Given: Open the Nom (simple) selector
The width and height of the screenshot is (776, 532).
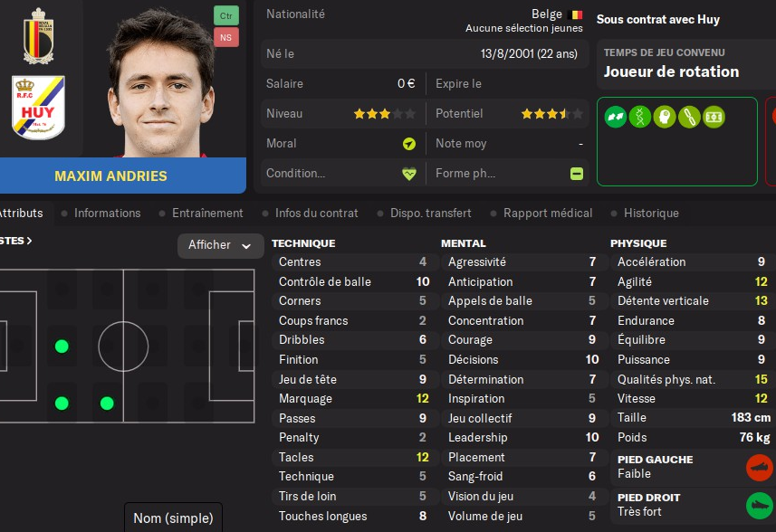Looking at the screenshot, I should pyautogui.click(x=173, y=518).
